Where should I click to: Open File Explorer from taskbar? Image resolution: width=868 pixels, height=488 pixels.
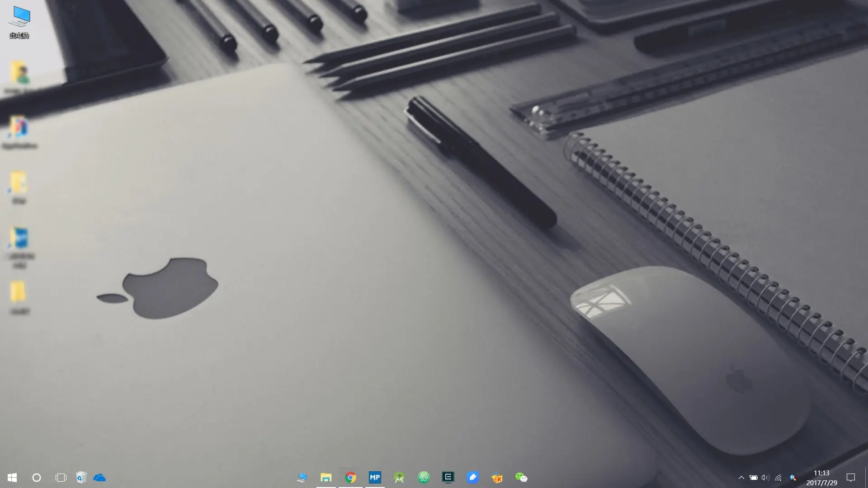326,478
